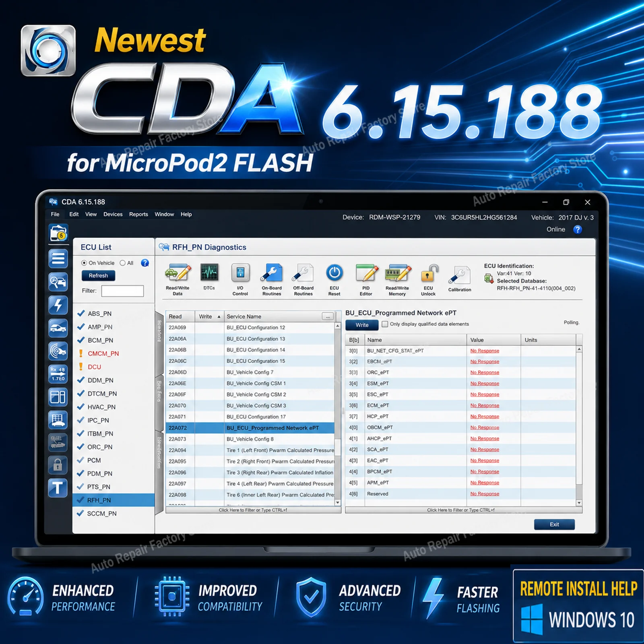This screenshot has width=644, height=644.
Task: Click the data table scroll up arrow
Action: tap(579, 349)
